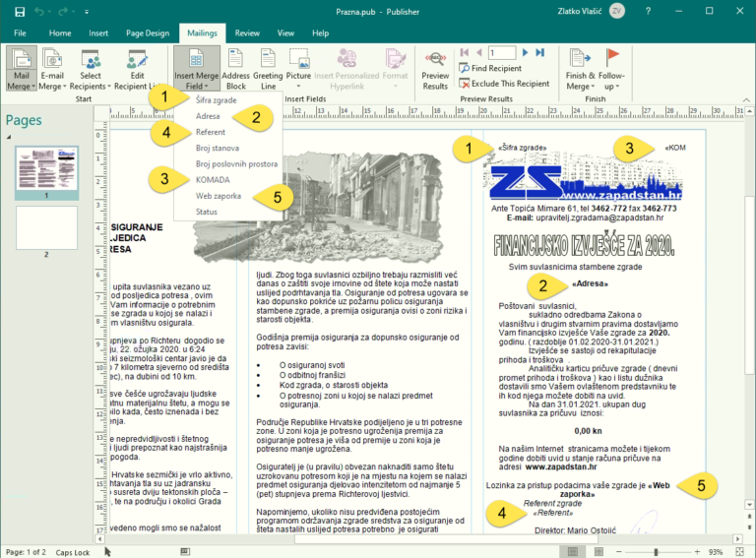Insert a Greeting Line
Screen dimensions: 756x558
pos(267,65)
